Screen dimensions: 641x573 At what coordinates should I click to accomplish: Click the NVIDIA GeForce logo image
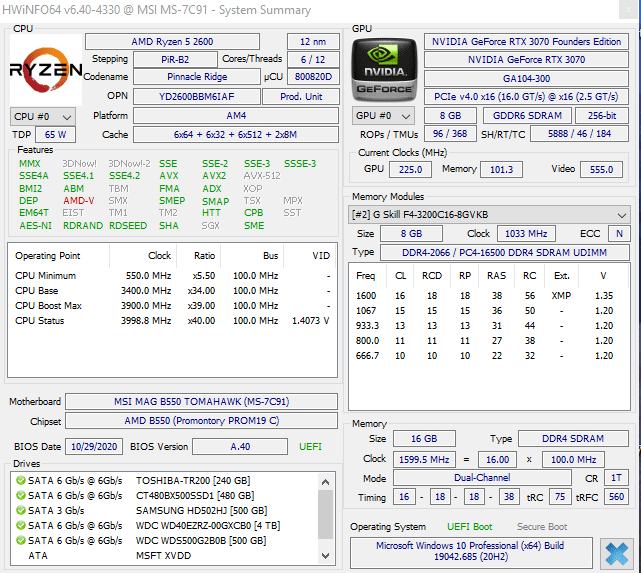384,70
